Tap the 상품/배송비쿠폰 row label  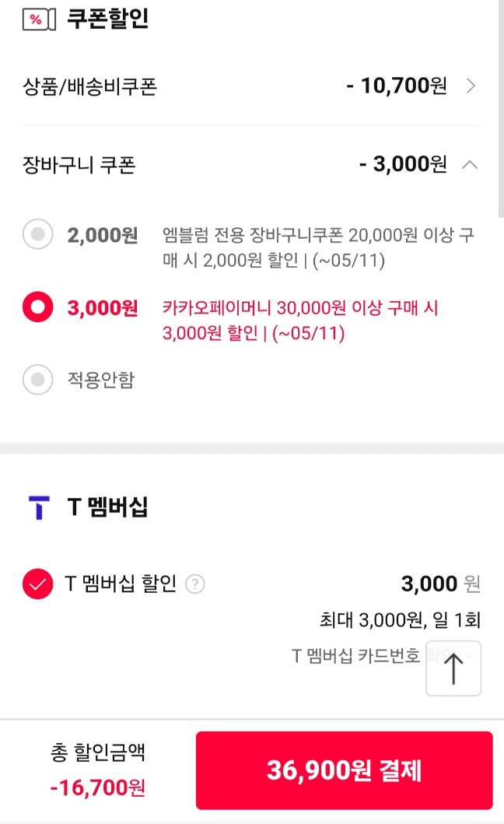pos(90,86)
